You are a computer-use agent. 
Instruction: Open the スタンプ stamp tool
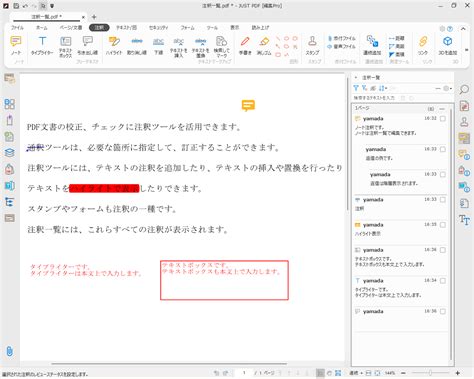click(312, 45)
